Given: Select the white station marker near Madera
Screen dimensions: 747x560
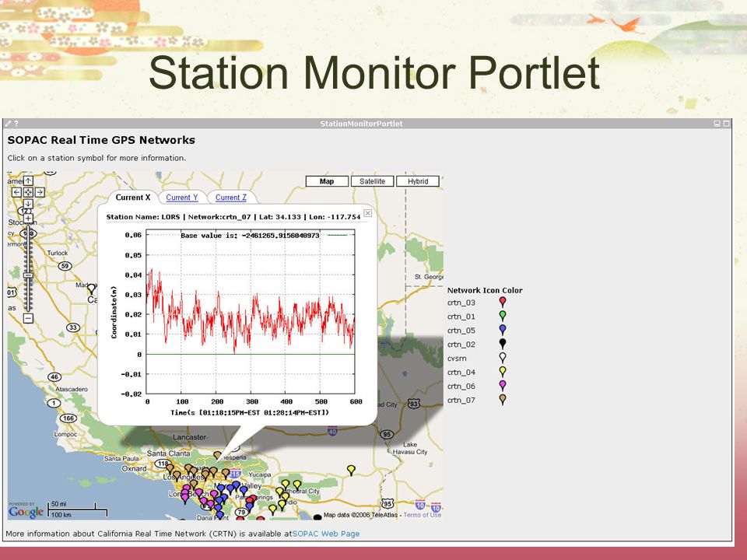Looking at the screenshot, I should [x=92, y=288].
